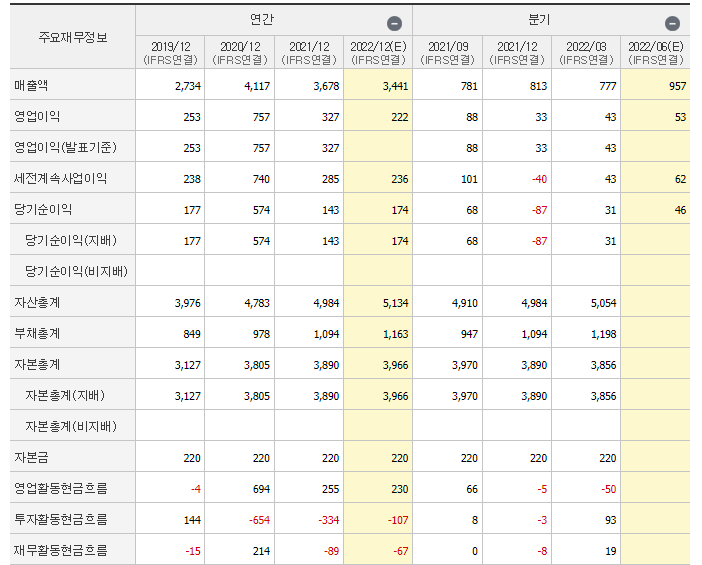The height and width of the screenshot is (565, 702).
Task: Click the 740 pre-tax income value
Action: pos(261,179)
